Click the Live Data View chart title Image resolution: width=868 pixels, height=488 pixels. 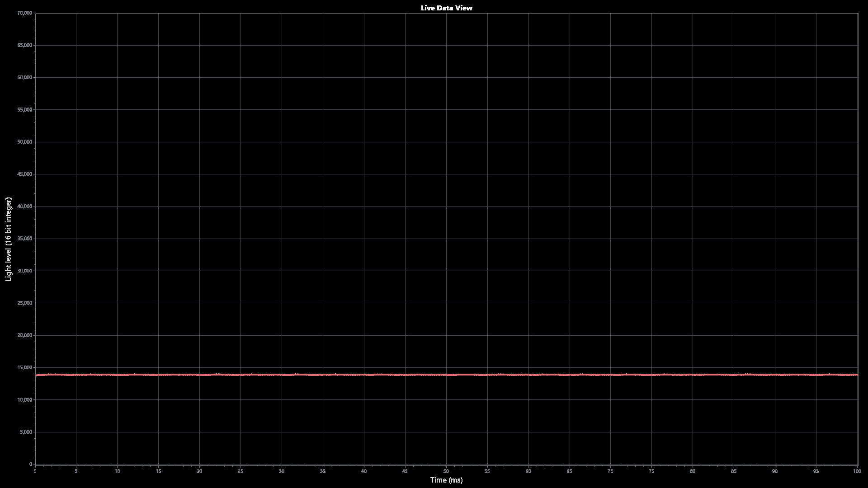click(x=446, y=8)
